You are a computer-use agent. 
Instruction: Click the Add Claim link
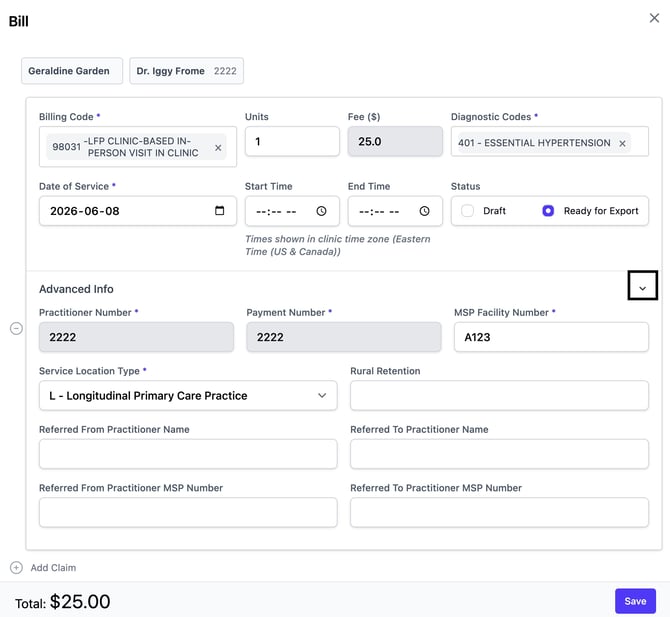point(53,567)
